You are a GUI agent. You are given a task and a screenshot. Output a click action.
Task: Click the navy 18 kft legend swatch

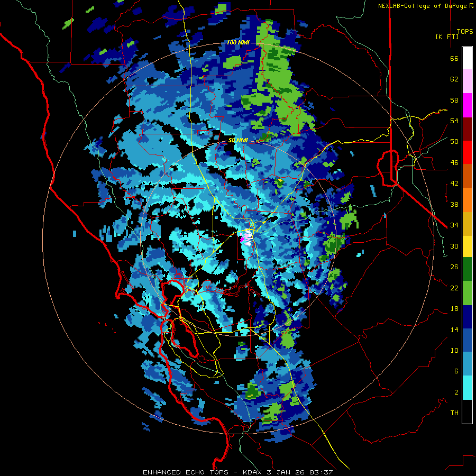tap(467, 317)
